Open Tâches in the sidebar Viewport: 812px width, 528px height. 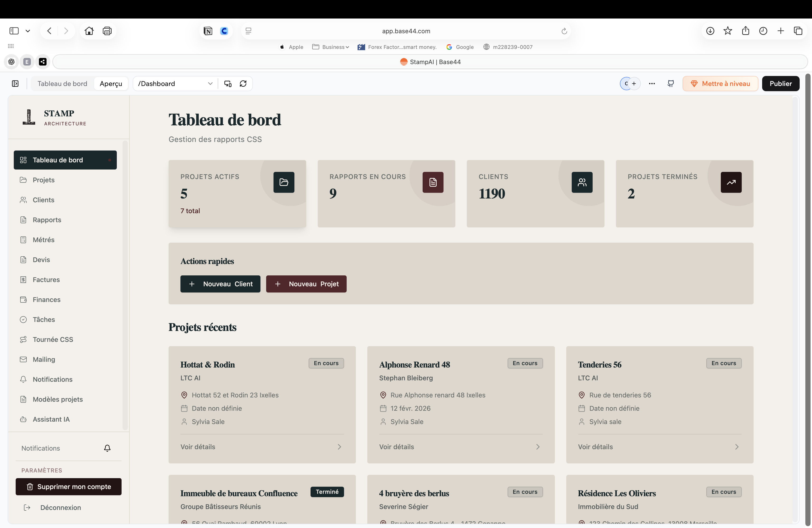click(65, 320)
